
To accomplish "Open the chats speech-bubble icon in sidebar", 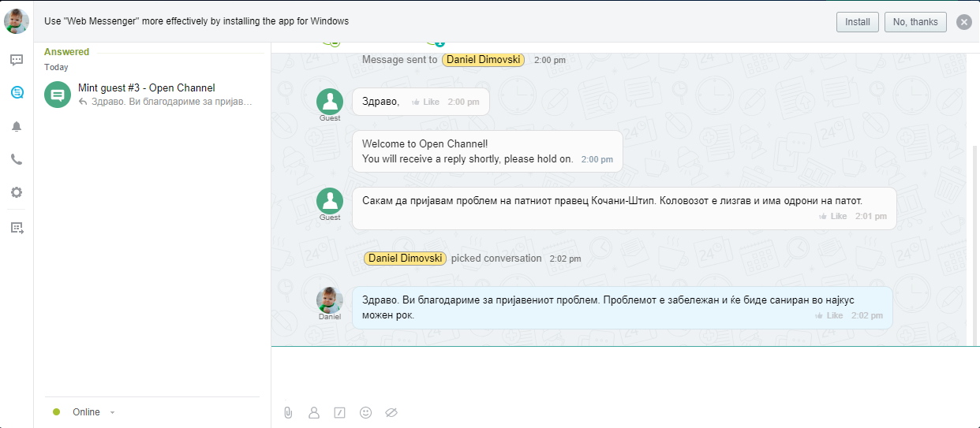I will click(17, 60).
